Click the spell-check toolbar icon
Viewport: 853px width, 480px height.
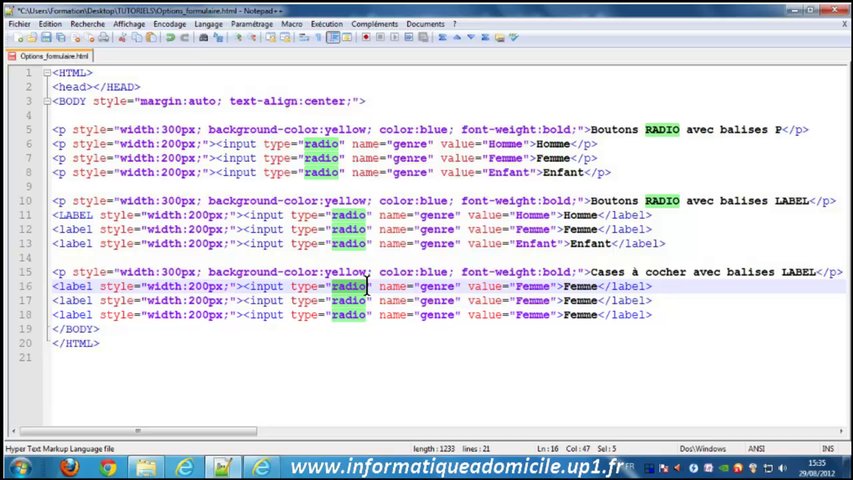514,38
